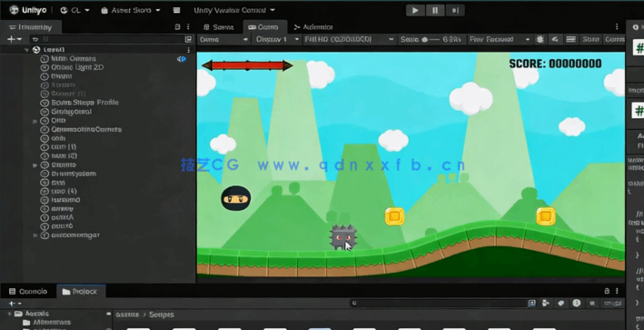
Task: Open the Hierarchy panel kebab menu
Action: [x=188, y=26]
